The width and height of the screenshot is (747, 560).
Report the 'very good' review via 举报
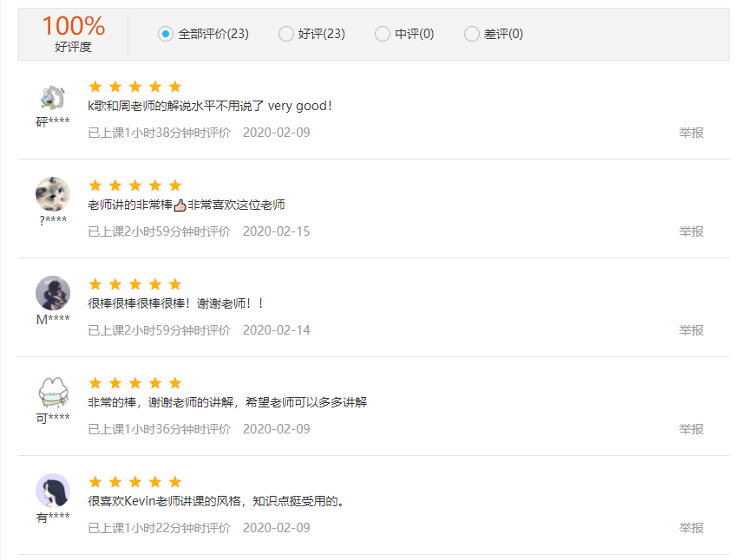coord(691,133)
